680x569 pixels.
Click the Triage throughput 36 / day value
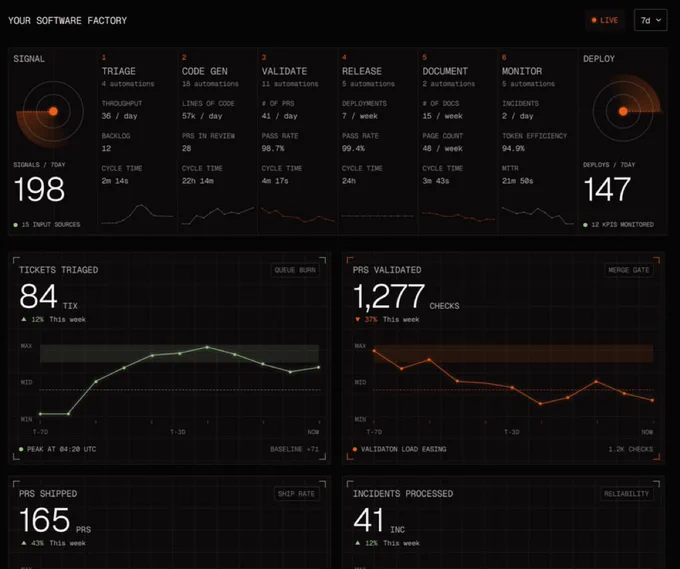(119, 116)
